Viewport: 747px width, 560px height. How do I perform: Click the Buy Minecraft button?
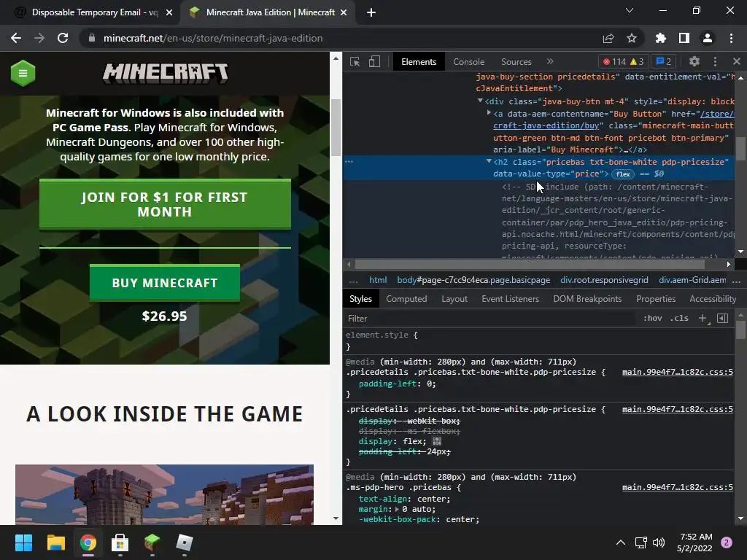tap(165, 283)
